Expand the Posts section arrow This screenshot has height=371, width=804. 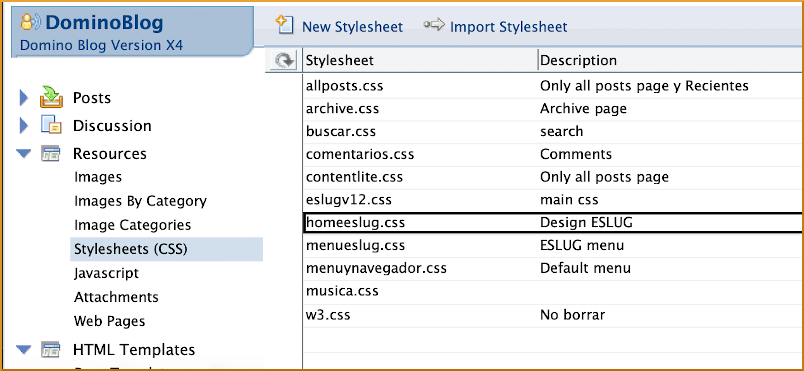[x=24, y=97]
